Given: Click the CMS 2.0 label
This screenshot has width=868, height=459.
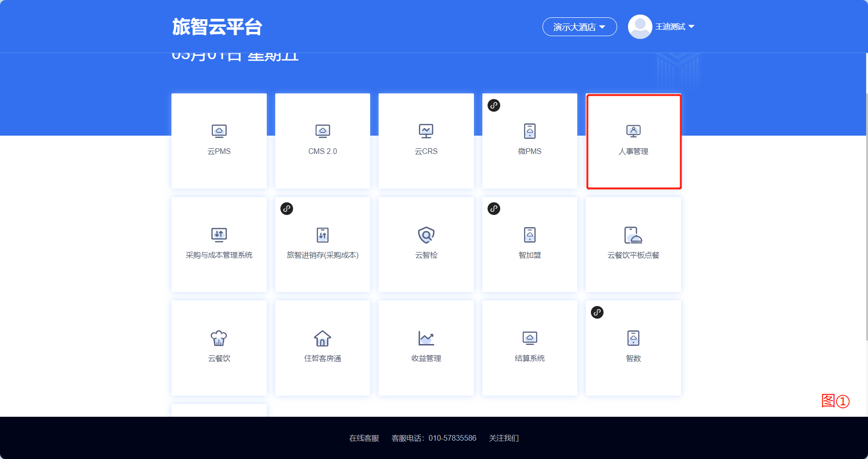Looking at the screenshot, I should point(323,151).
